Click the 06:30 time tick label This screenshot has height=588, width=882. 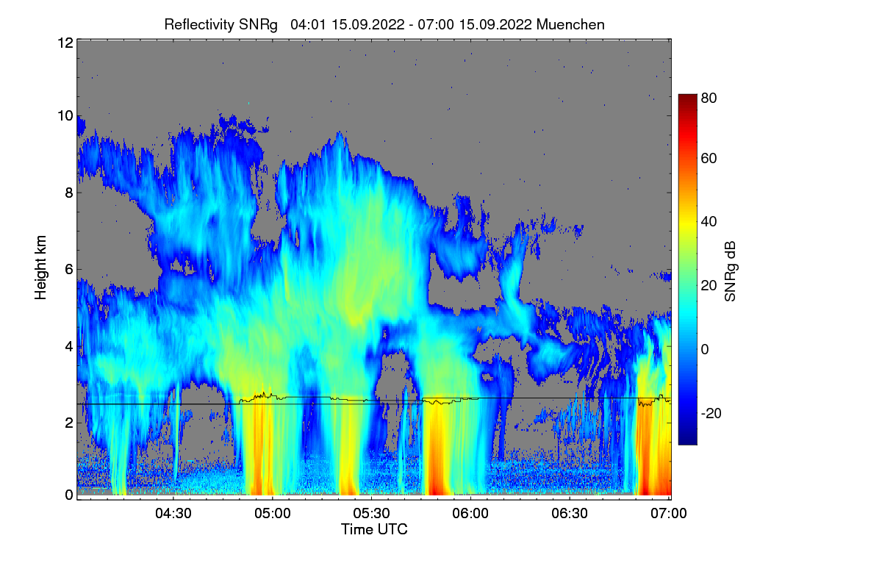click(x=570, y=514)
